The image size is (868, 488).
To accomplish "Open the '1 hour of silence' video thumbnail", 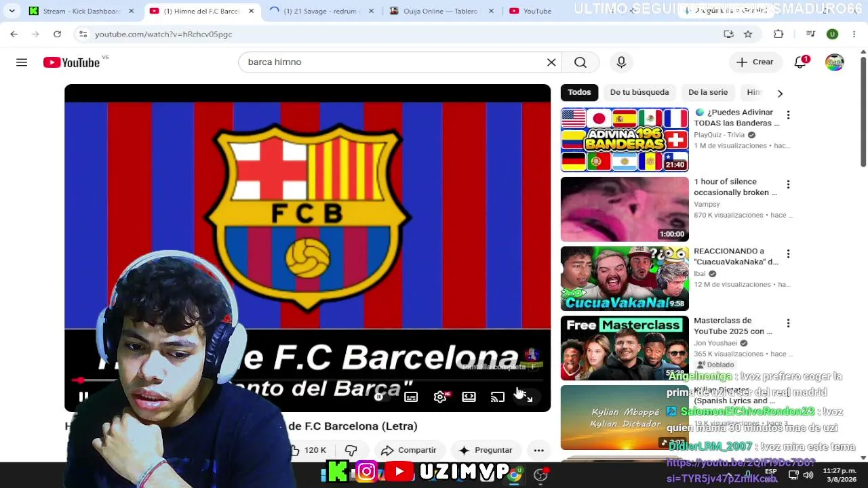I will coord(625,209).
